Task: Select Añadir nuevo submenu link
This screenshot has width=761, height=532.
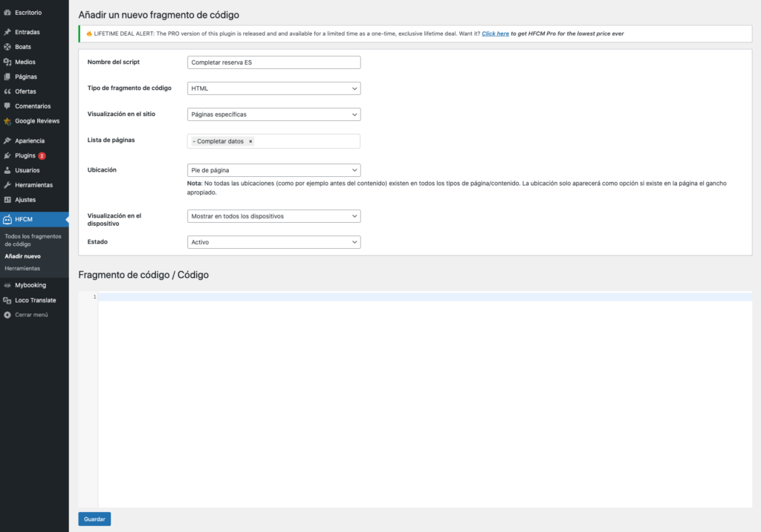Action: 23,256
